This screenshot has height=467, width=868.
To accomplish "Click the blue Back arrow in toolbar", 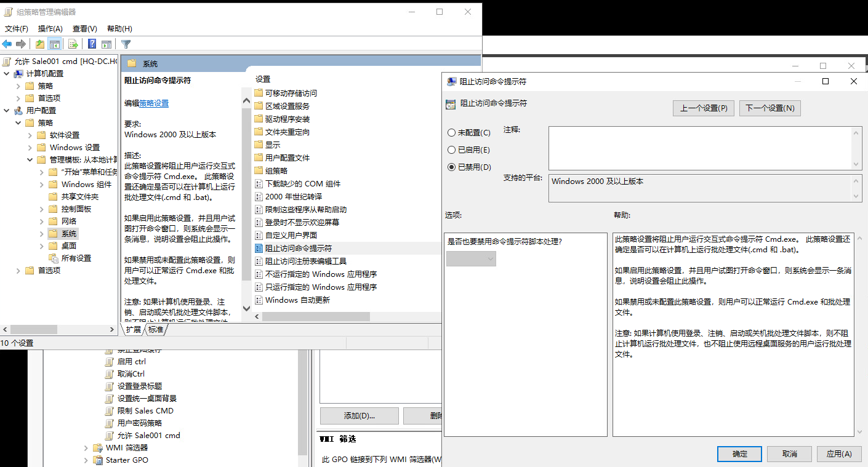I will [x=7, y=44].
